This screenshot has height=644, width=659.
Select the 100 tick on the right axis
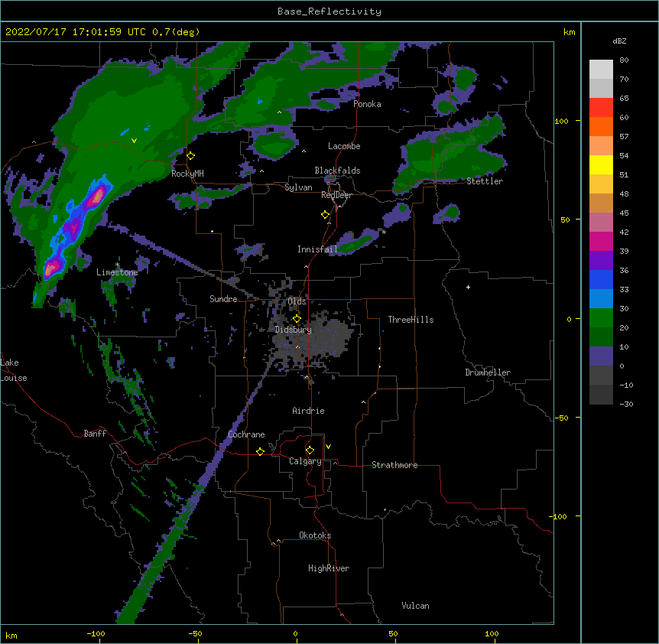[561, 121]
